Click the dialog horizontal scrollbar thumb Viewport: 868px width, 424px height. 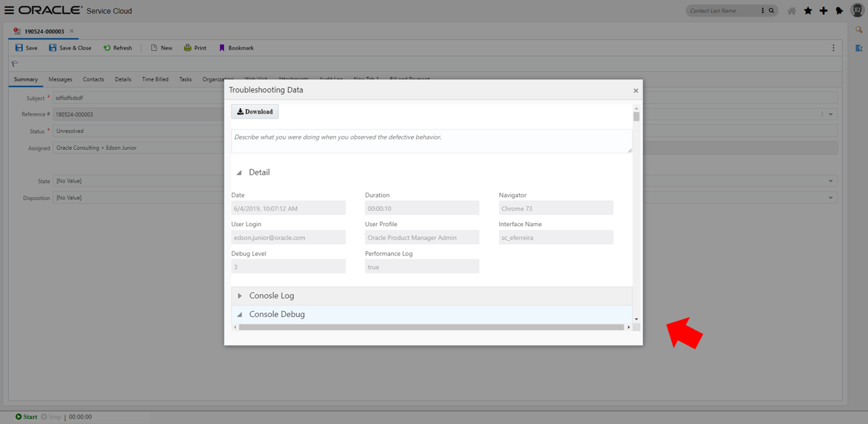click(431, 327)
